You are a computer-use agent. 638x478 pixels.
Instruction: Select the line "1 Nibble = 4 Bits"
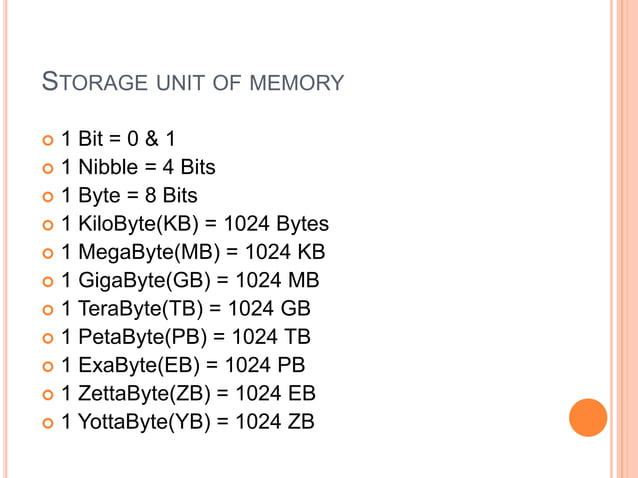[138, 166]
